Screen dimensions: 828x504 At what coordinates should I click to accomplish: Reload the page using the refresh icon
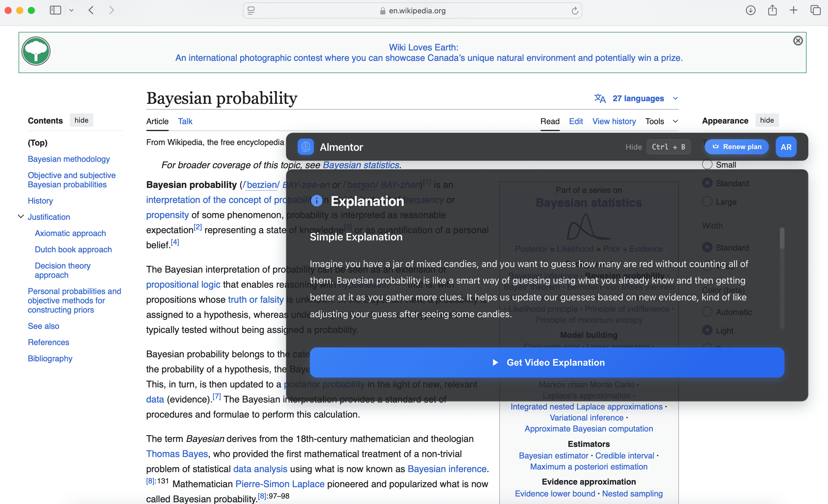pyautogui.click(x=575, y=10)
